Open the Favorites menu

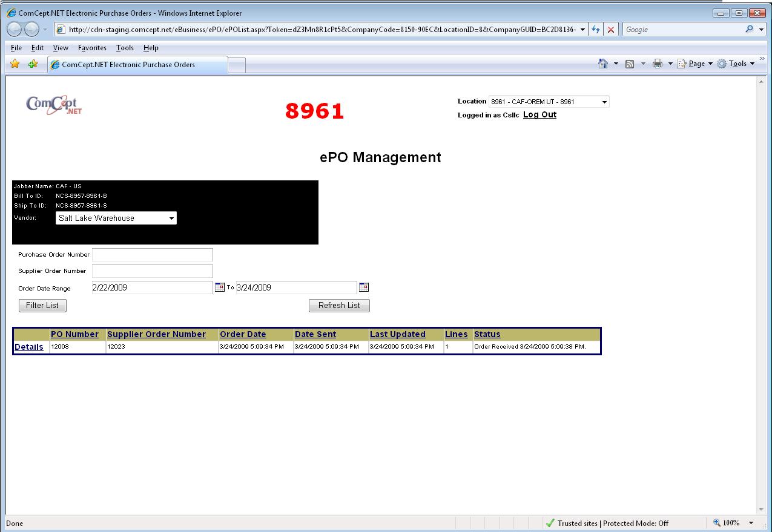pyautogui.click(x=92, y=48)
